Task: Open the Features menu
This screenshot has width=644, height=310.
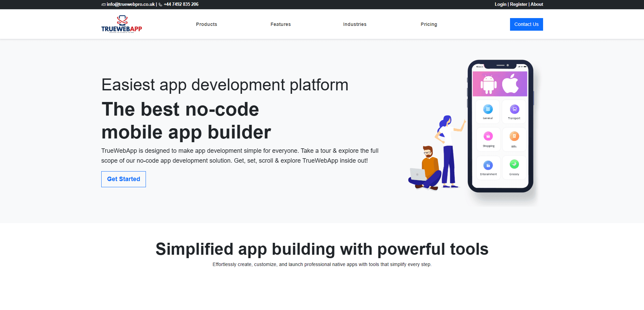Action: [x=280, y=24]
